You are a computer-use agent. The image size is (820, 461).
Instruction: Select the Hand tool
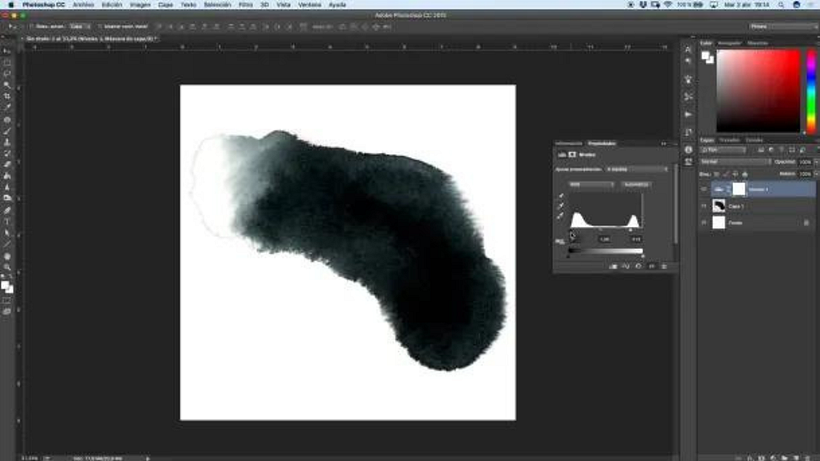point(7,256)
